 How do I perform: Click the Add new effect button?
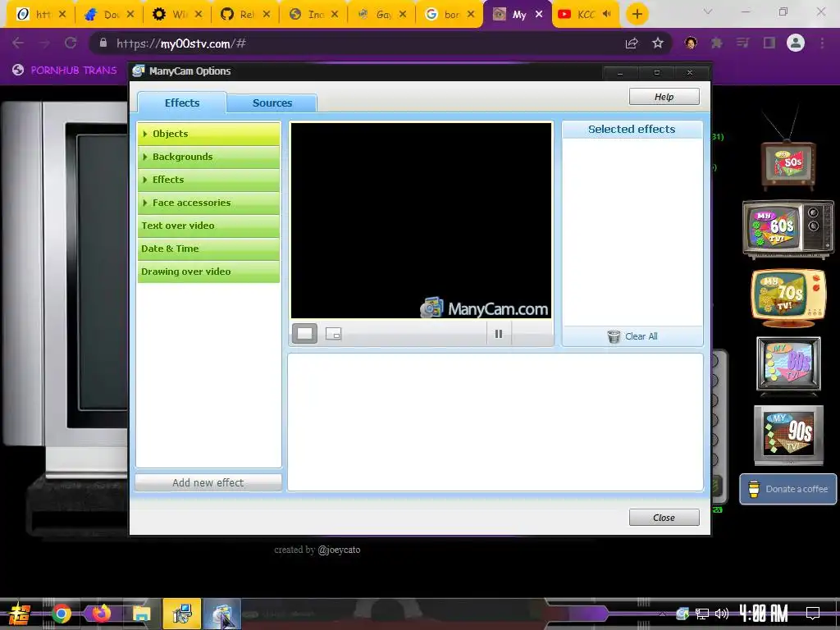pos(208,482)
